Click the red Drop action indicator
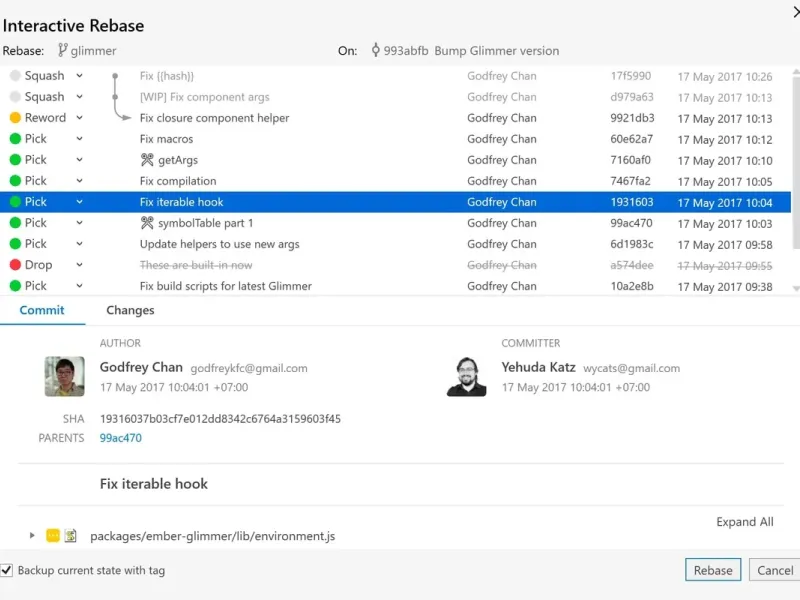The height and width of the screenshot is (600, 800). (x=15, y=265)
